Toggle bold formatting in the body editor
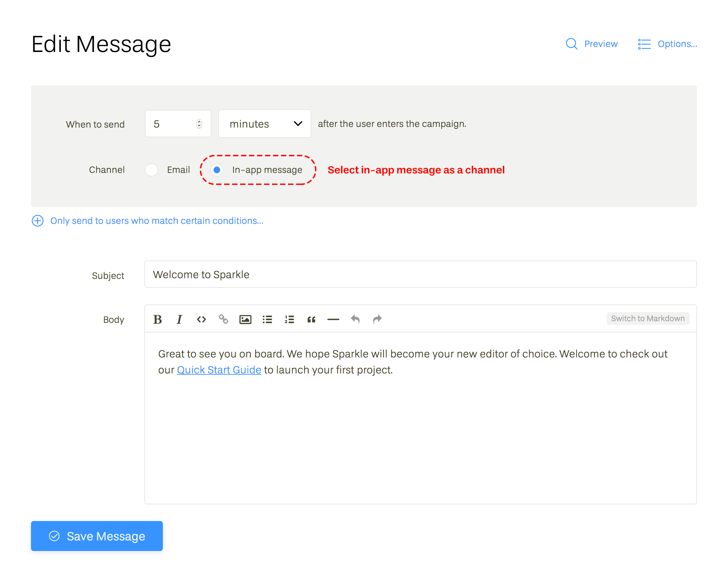This screenshot has width=728, height=581. click(157, 319)
